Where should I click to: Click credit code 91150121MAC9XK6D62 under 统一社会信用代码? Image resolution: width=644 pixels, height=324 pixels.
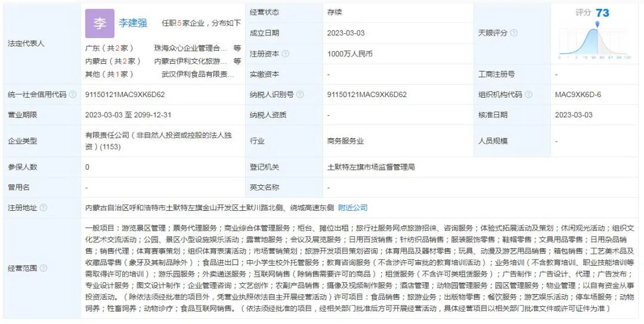pos(125,95)
